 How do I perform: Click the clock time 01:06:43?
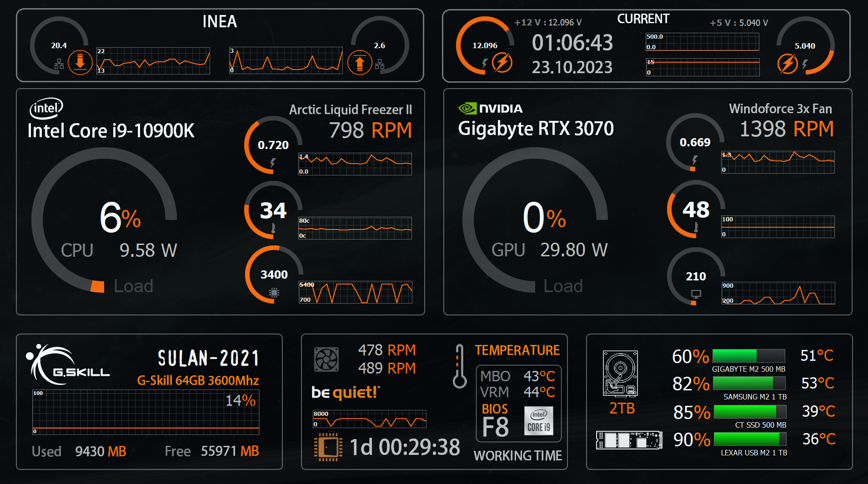coord(572,43)
